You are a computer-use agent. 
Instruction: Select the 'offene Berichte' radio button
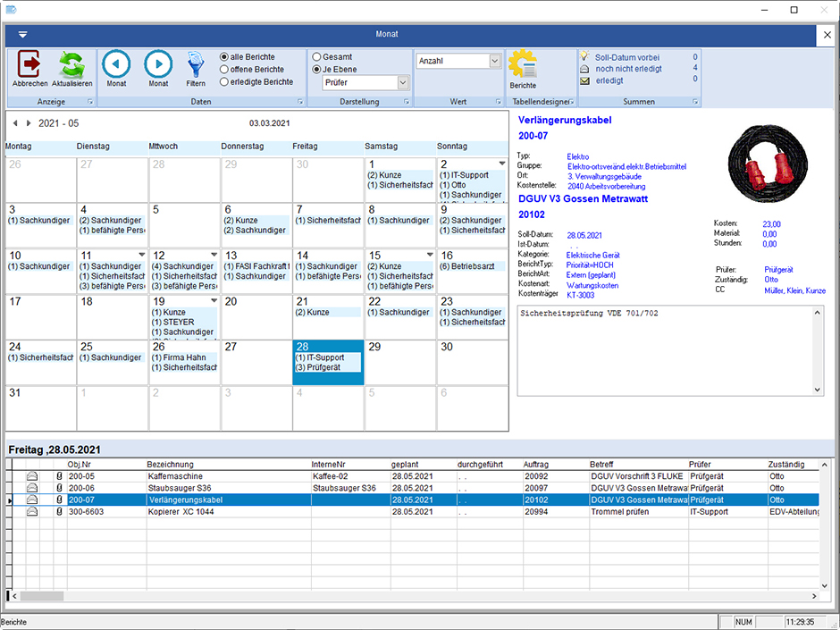click(224, 70)
